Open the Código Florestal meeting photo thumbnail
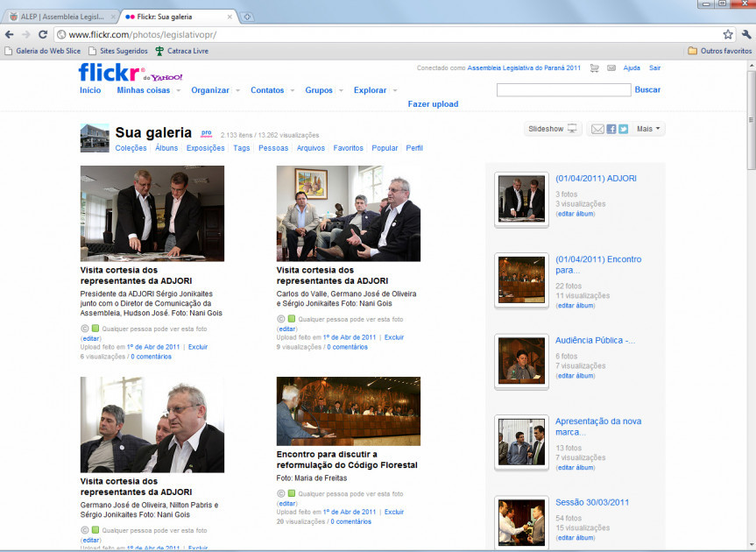This screenshot has height=552, width=756. (x=348, y=412)
